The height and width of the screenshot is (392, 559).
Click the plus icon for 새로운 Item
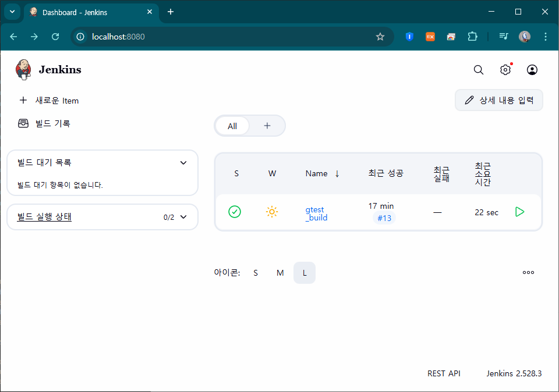23,101
